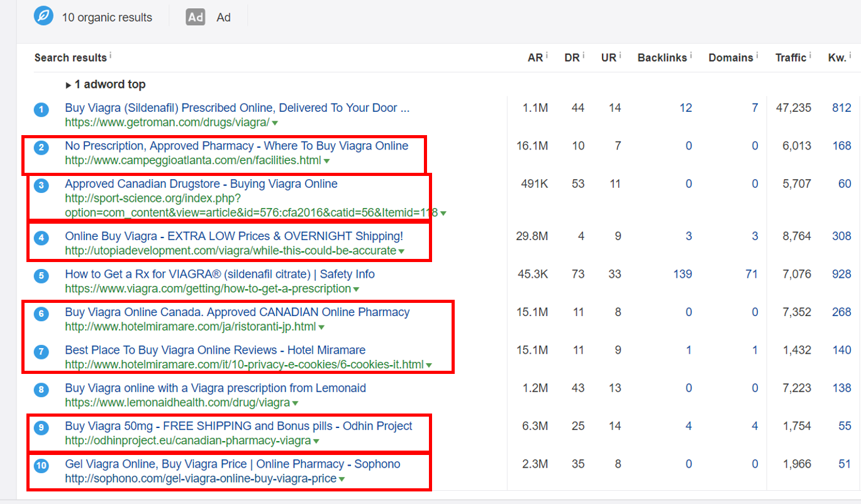Click the Backlinks column header
The width and height of the screenshot is (861, 504).
662,58
